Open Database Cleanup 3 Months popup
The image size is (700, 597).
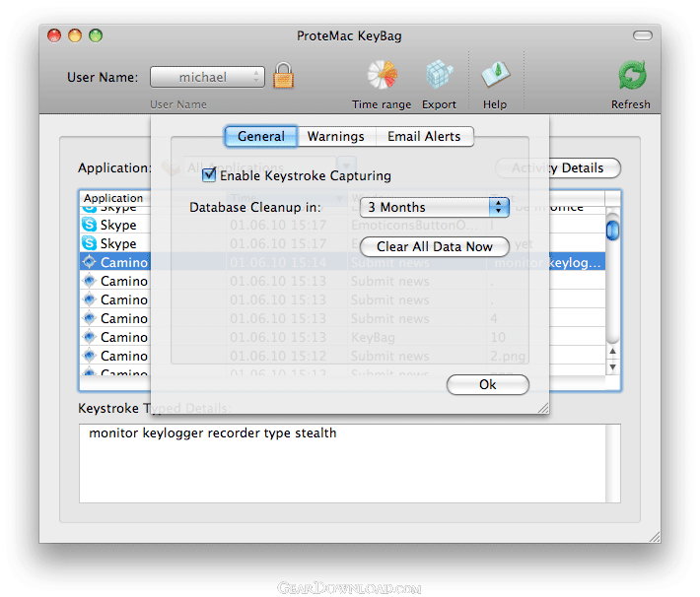click(x=435, y=207)
